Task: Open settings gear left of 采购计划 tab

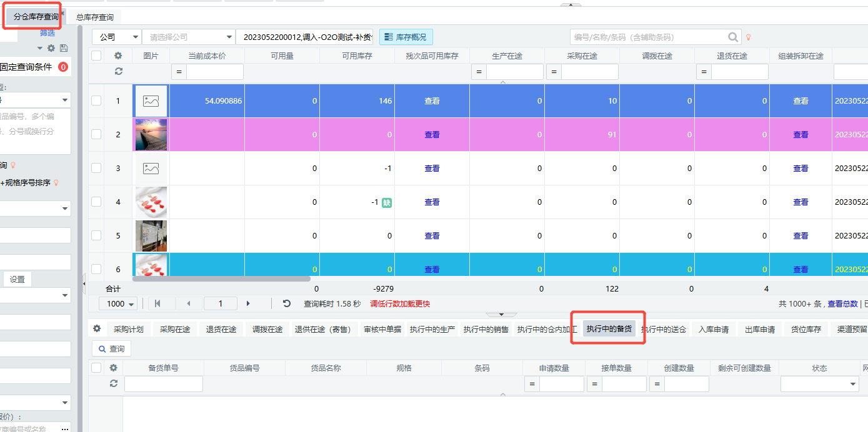Action: click(x=97, y=328)
